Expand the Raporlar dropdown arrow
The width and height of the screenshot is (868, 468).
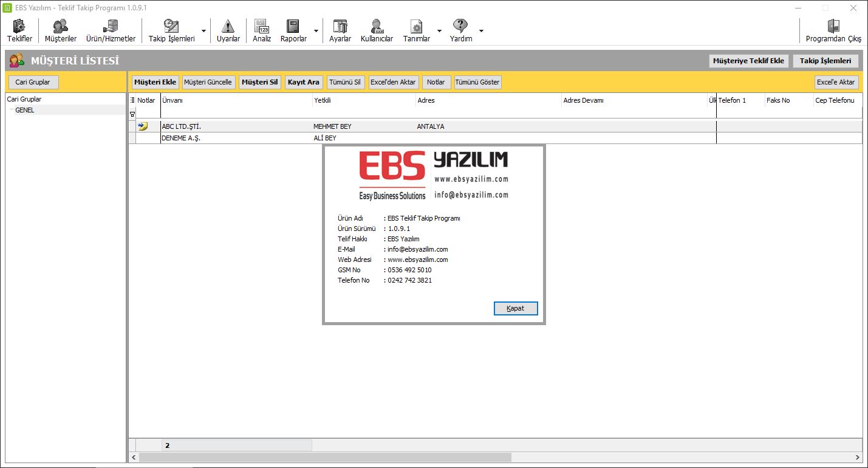(x=316, y=31)
